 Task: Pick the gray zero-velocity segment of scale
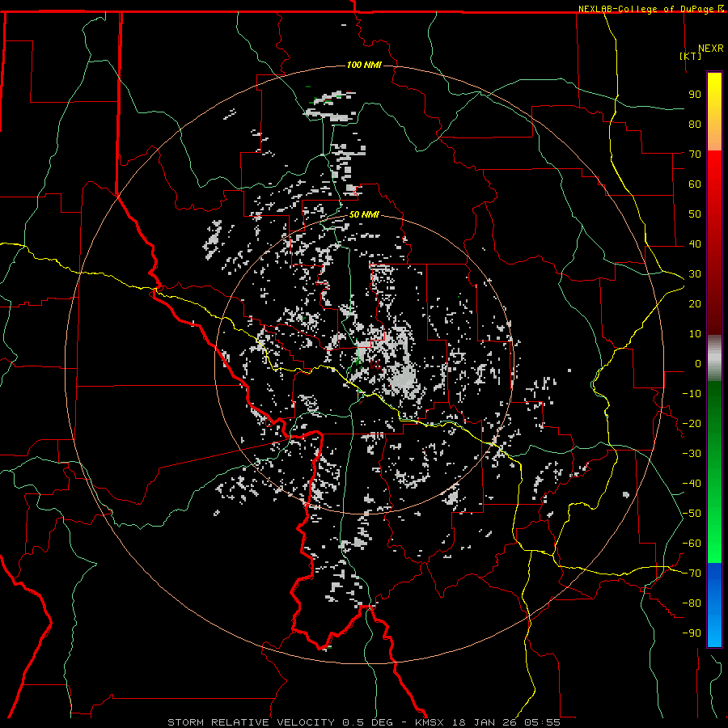(714, 358)
